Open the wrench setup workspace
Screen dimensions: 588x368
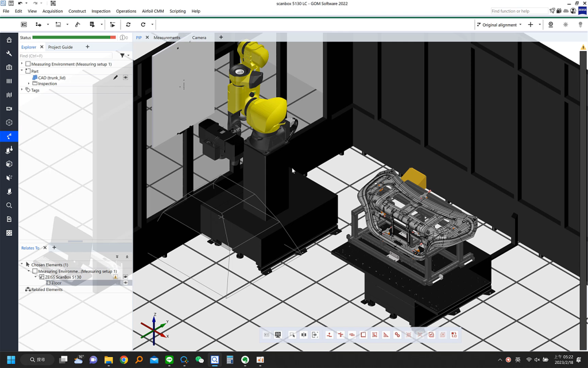point(9,53)
